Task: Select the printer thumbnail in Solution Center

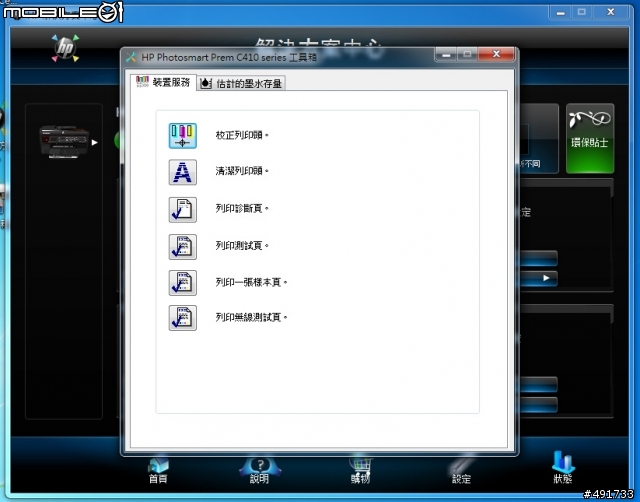Action: 64,142
